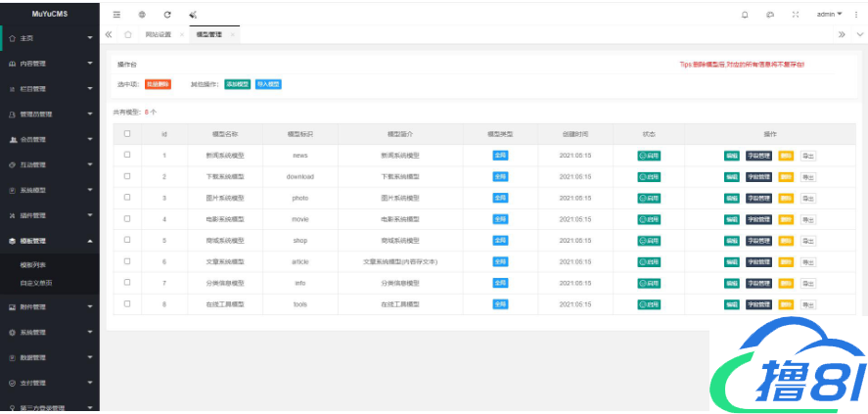Select the checkbox for the shop row
The image size is (868, 414).
(126, 240)
